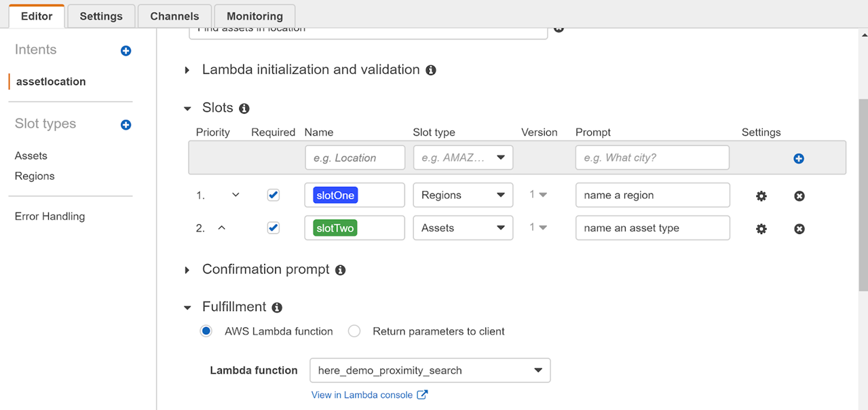Uncheck Required checkbox for slotOne
Viewport: 868px width, 410px height.
click(x=273, y=195)
